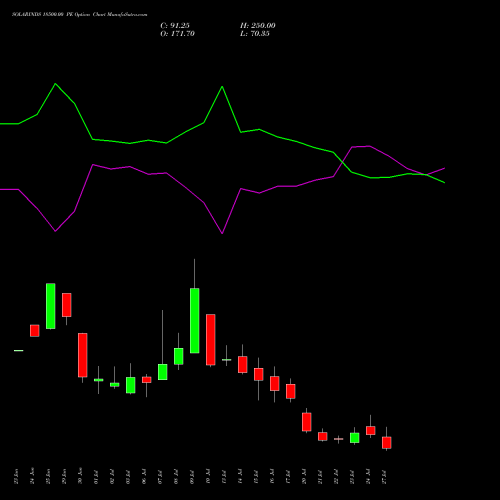
Task: Click the green indicator line's right end
Action: pyautogui.click(x=444, y=183)
